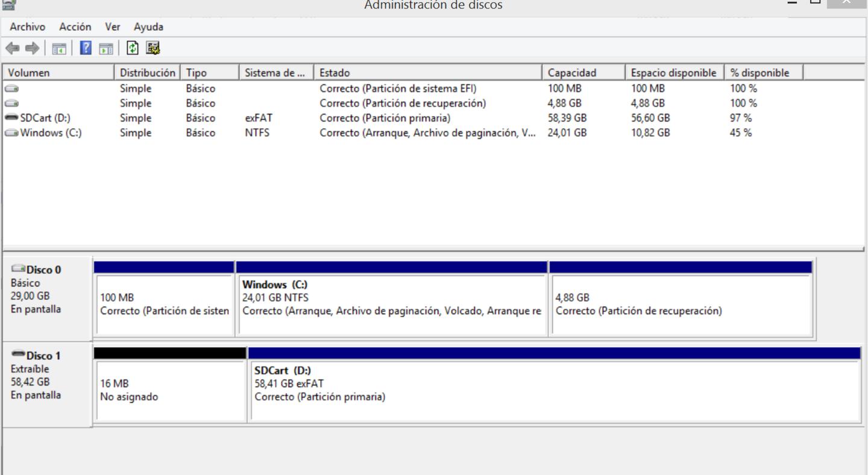This screenshot has height=475, width=868.
Task: Select the SDCart (D:) volume row
Action: tap(45, 118)
